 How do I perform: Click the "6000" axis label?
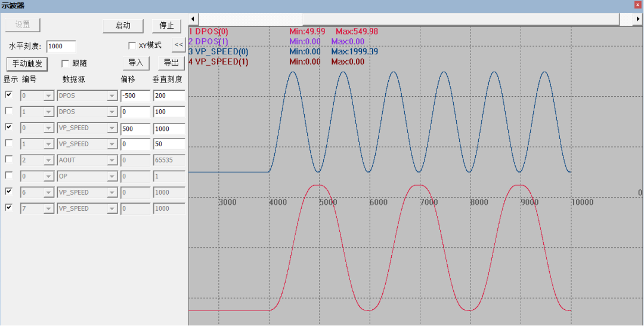point(378,202)
